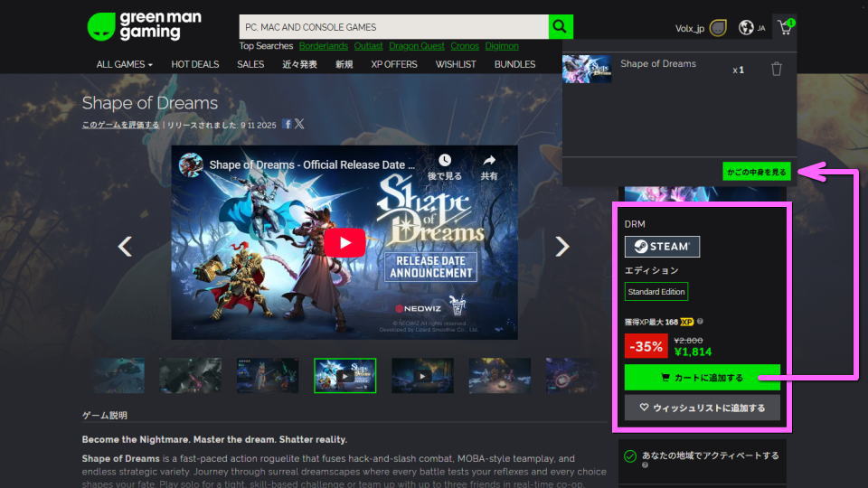Click the -35% discount badge
The width and height of the screenshot is (868, 488).
click(x=646, y=346)
